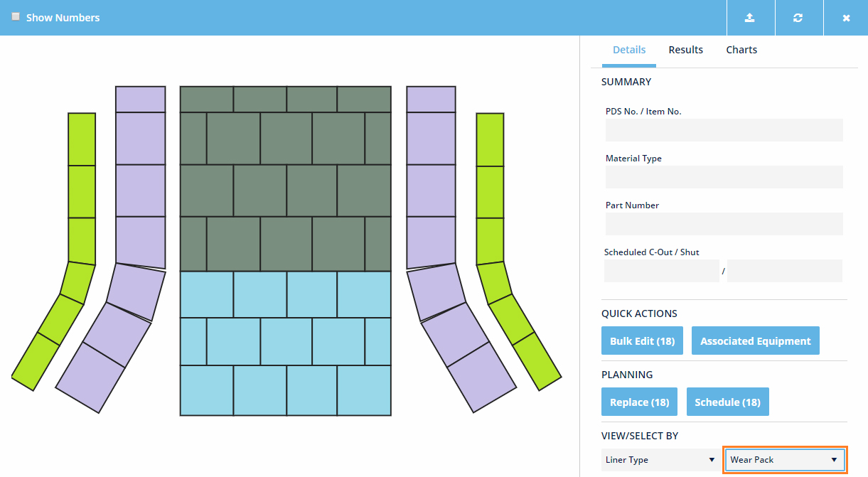Click the PLANNING heading

tap(627, 375)
